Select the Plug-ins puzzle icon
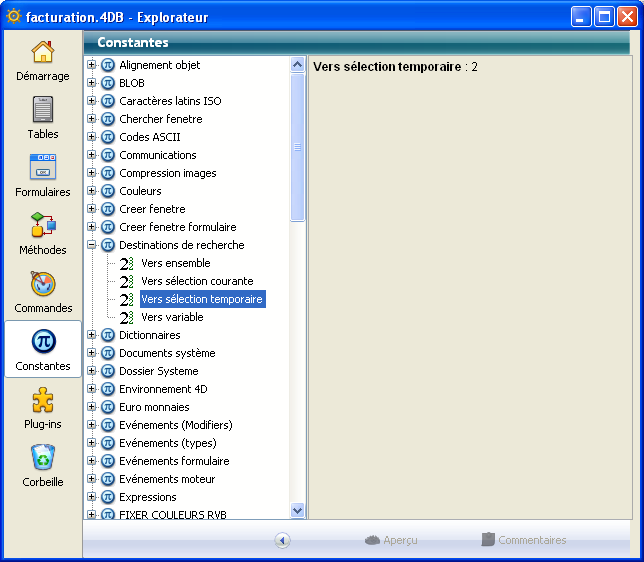Screen dimensions: 644x562 point(43,400)
